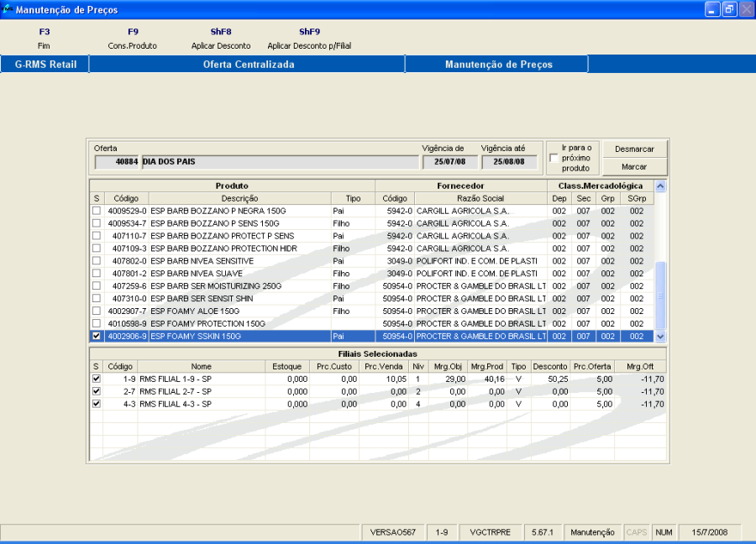The width and height of the screenshot is (756, 544).
Task: Uncheck RMS FILIAL 1-9 - SP checkbox
Action: click(97, 379)
